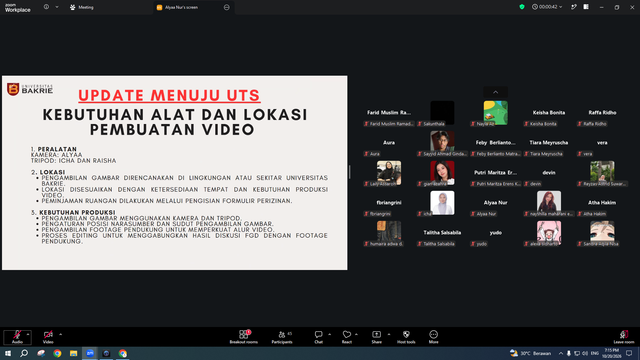Open the dropdown next to the info icon

coord(57,7)
